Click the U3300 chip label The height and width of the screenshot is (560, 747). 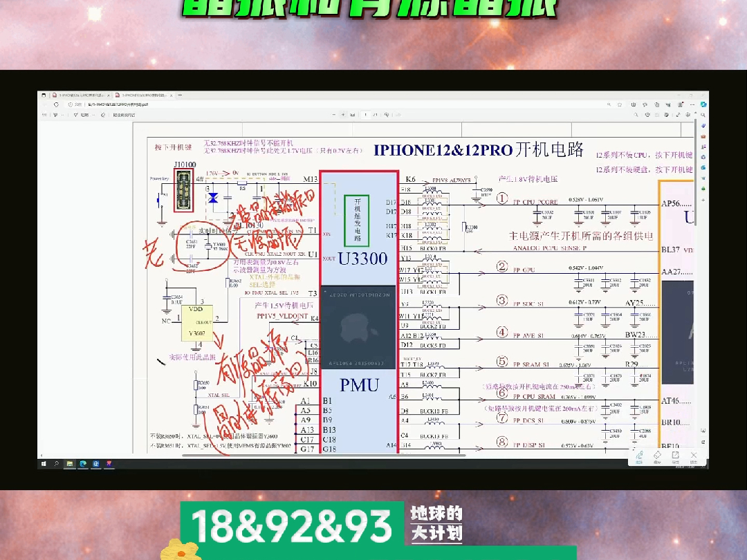[362, 259]
